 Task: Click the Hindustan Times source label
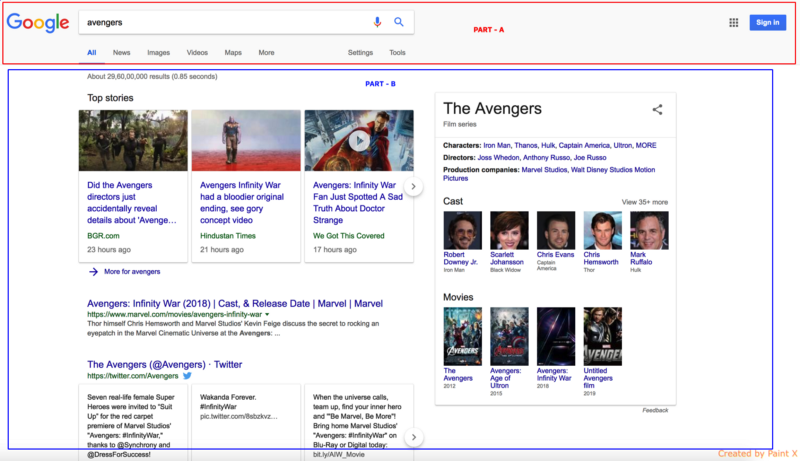(x=228, y=236)
